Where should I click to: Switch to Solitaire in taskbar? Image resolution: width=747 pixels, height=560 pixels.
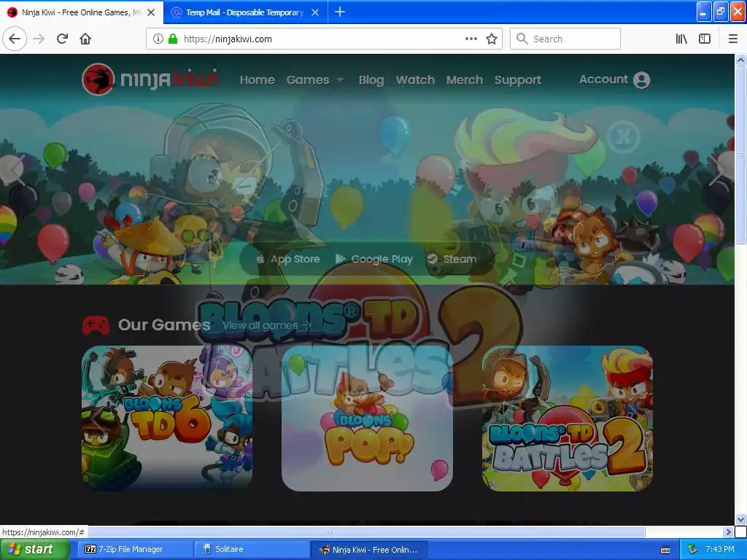pos(252,550)
